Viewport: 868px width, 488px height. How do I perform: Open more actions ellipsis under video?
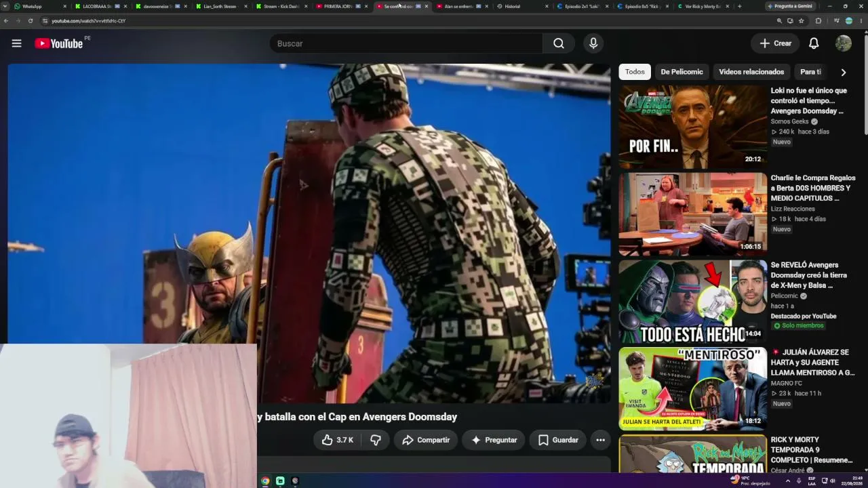(x=600, y=440)
